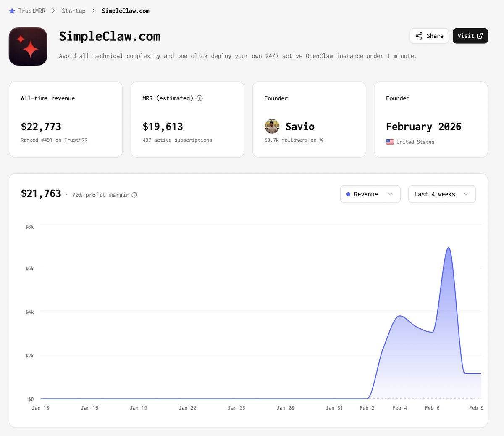Image resolution: width=504 pixels, height=436 pixels.
Task: Click the Jan 22 x-axis label
Action: (x=187, y=408)
